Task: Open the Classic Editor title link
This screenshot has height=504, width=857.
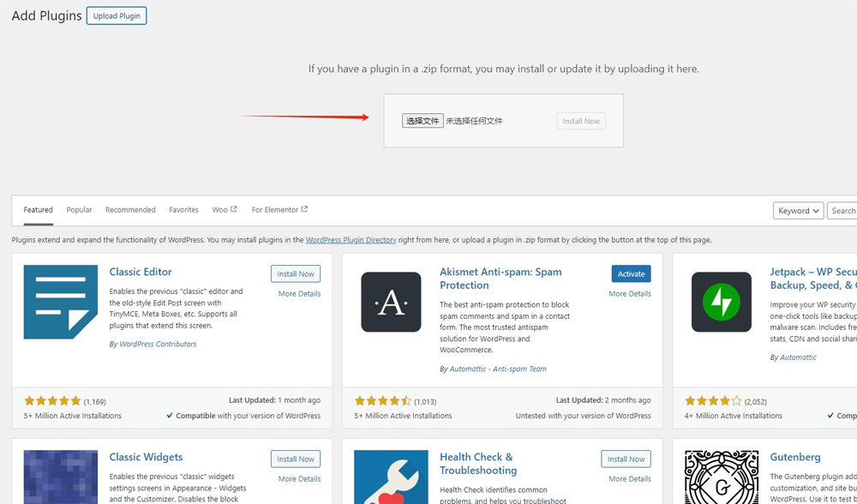Action: 141,272
